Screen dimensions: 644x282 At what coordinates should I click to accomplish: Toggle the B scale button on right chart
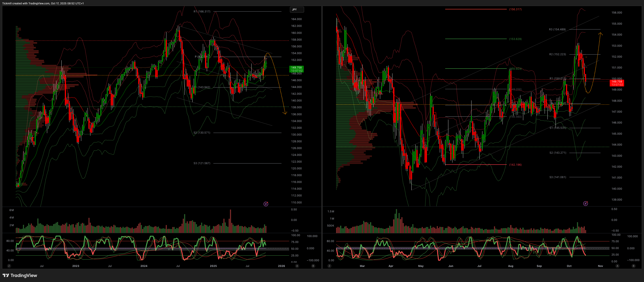[x=633, y=266]
